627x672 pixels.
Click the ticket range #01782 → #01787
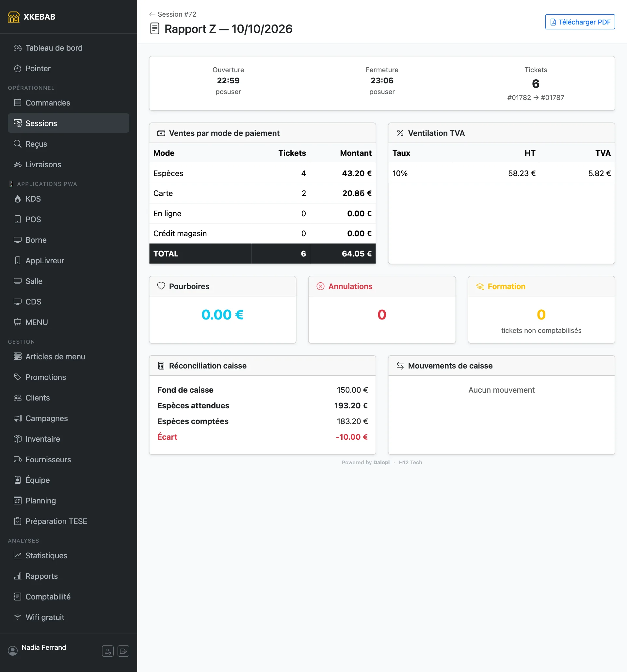[536, 98]
